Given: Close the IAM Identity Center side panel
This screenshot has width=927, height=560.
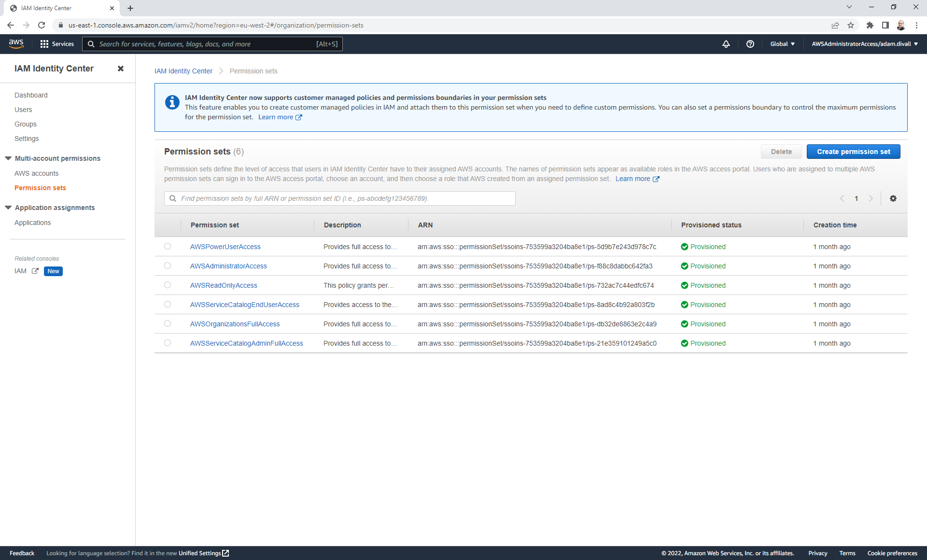Looking at the screenshot, I should tap(121, 69).
